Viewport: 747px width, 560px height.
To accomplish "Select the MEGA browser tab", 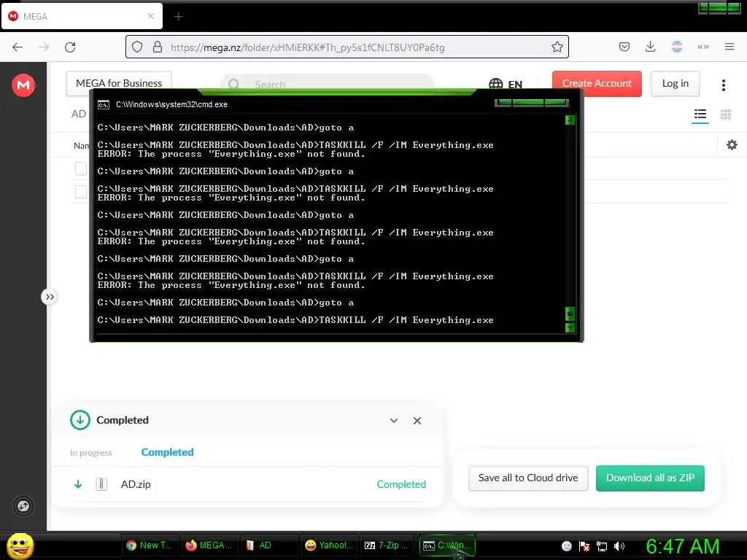I will [82, 16].
